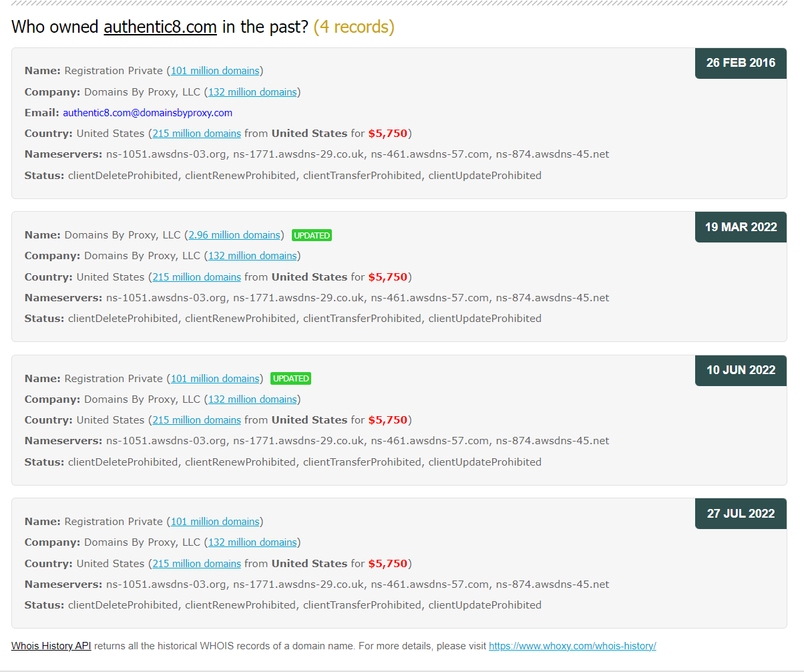Image resolution: width=804 pixels, height=672 pixels.
Task: Click the 10 JUN 2022 date label
Action: 741,371
